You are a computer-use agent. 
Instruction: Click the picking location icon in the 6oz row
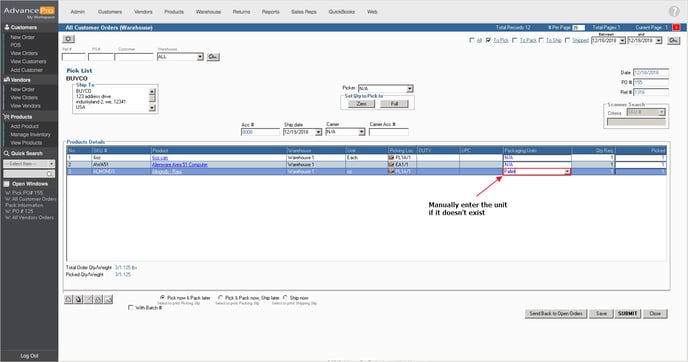pos(391,157)
